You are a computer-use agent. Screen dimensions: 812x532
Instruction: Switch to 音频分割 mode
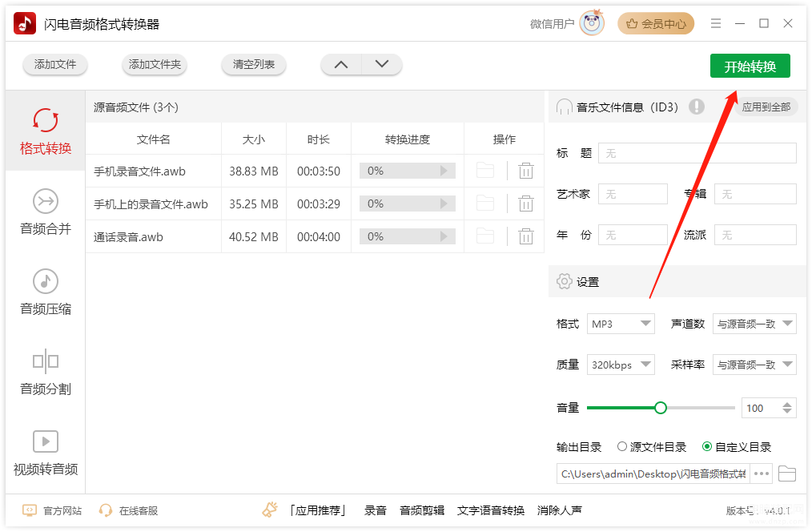pos(46,372)
